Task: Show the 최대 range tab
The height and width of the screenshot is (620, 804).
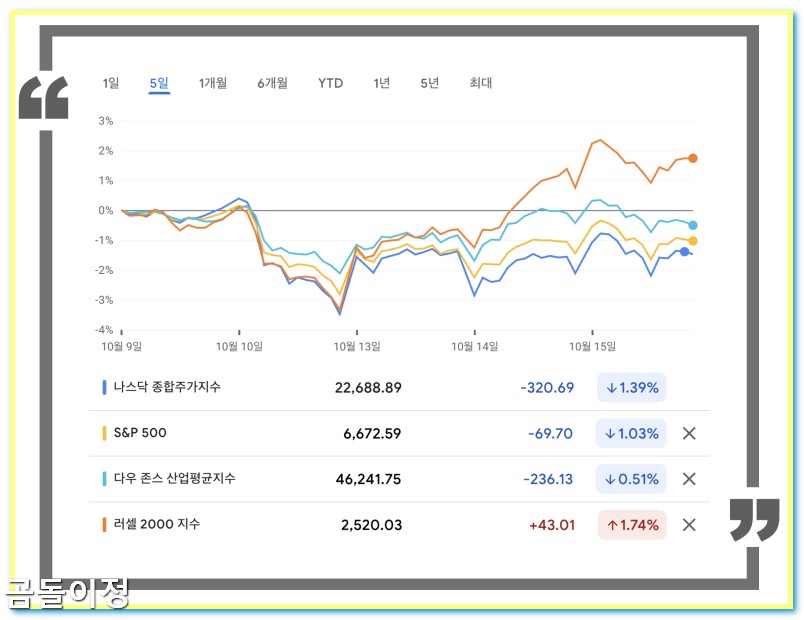Action: pos(480,83)
